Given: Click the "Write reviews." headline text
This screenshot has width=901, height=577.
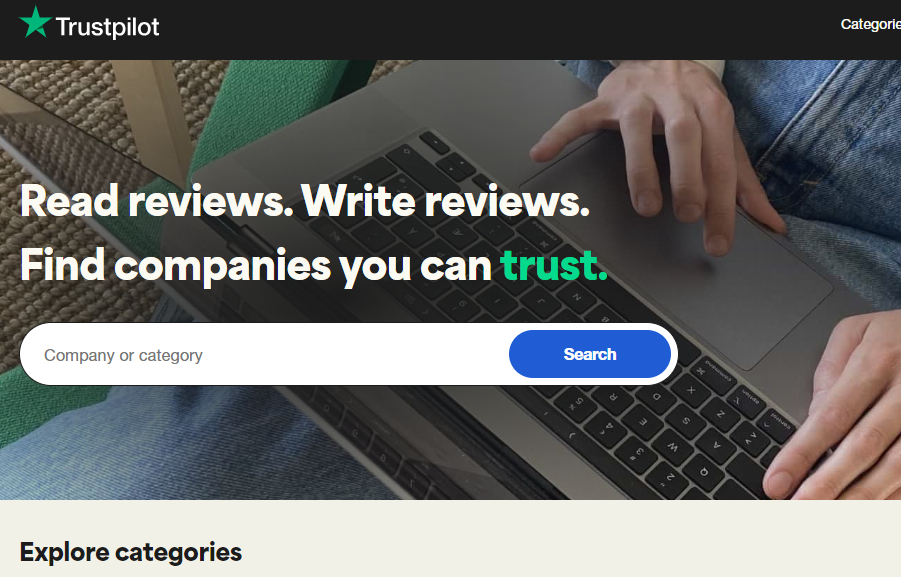Looking at the screenshot, I should click(445, 201).
